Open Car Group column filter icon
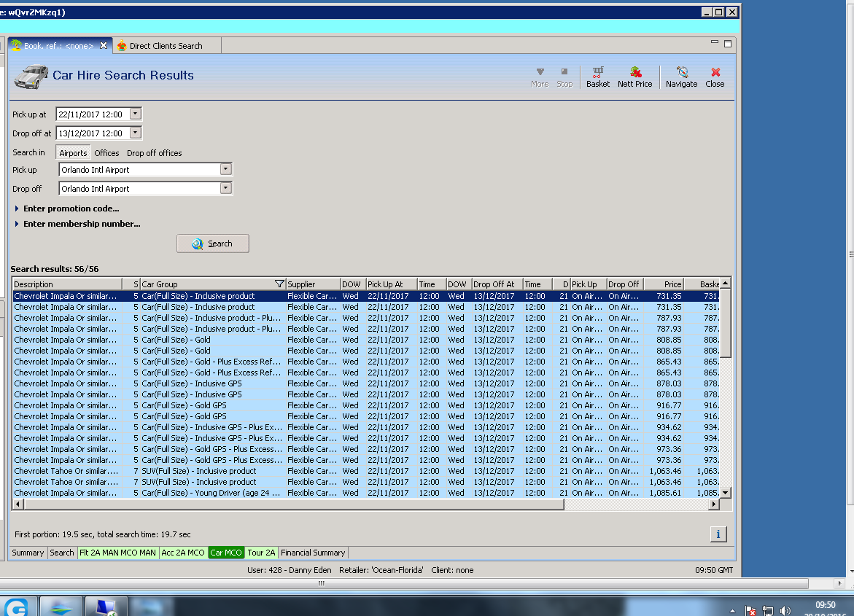 point(279,284)
